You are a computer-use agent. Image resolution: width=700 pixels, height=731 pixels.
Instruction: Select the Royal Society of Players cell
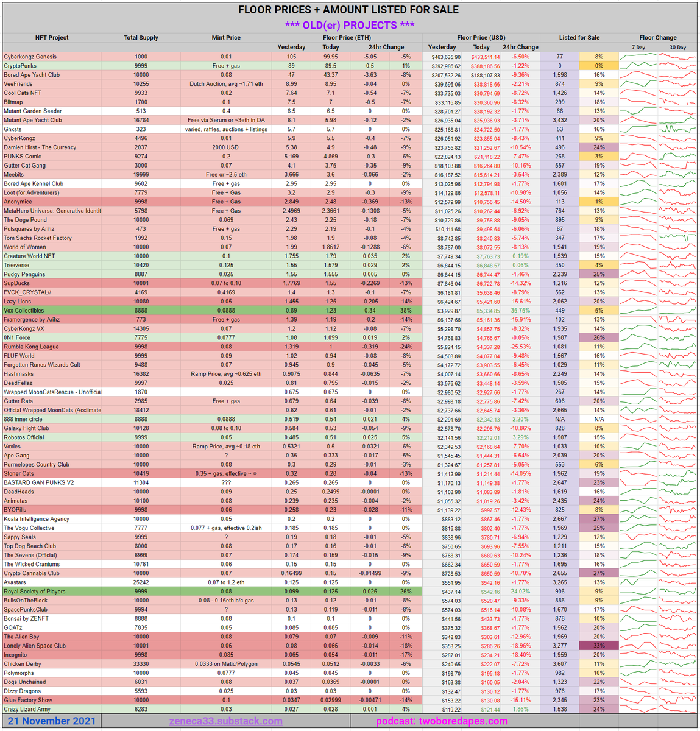tap(35, 592)
